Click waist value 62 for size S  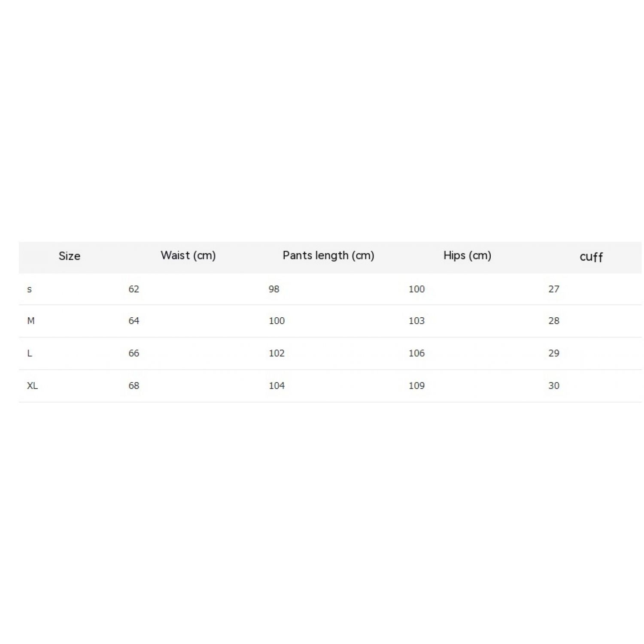[134, 289]
